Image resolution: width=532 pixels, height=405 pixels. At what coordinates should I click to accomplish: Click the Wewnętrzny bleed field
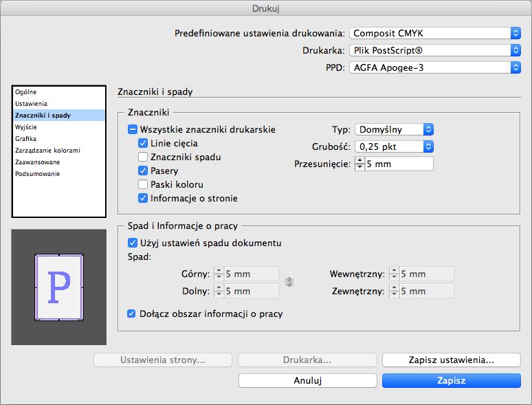(x=426, y=274)
